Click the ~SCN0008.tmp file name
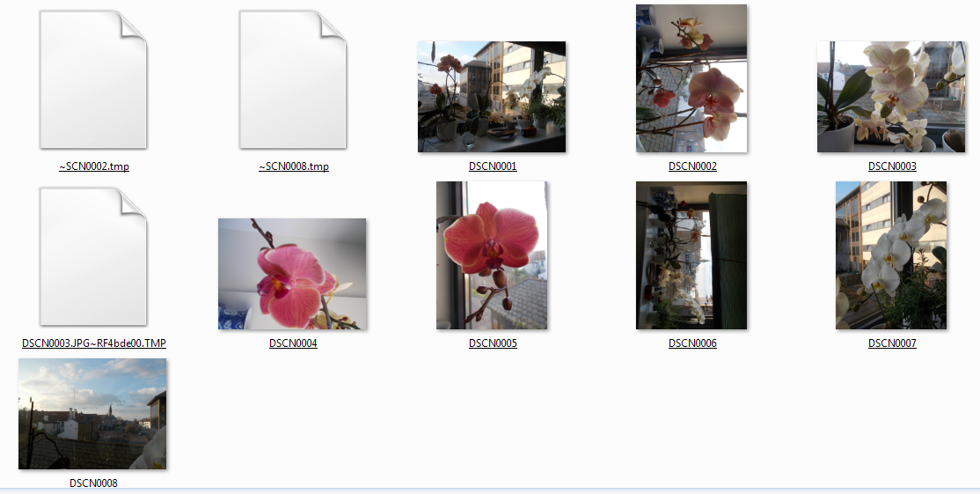The width and height of the screenshot is (980, 494). coord(294,166)
